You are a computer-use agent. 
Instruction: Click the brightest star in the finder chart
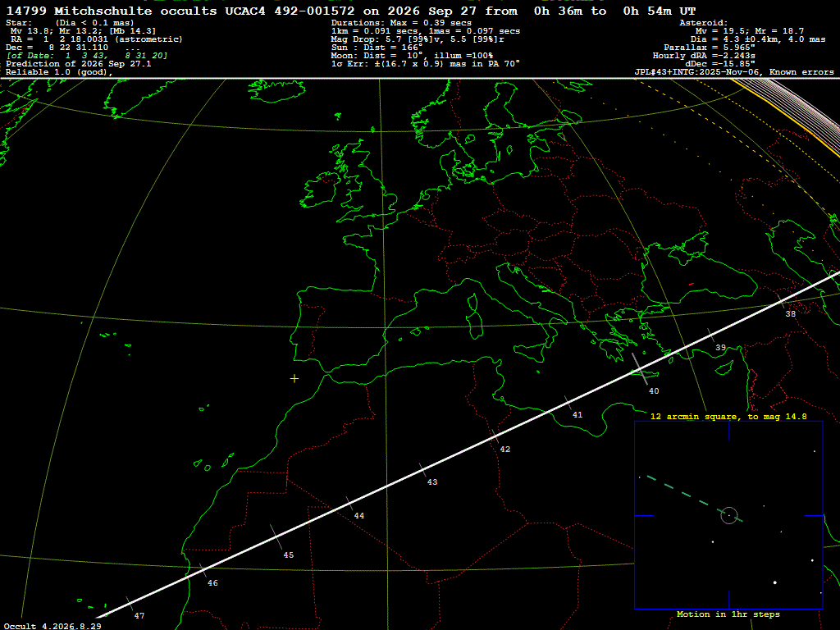[x=774, y=582]
